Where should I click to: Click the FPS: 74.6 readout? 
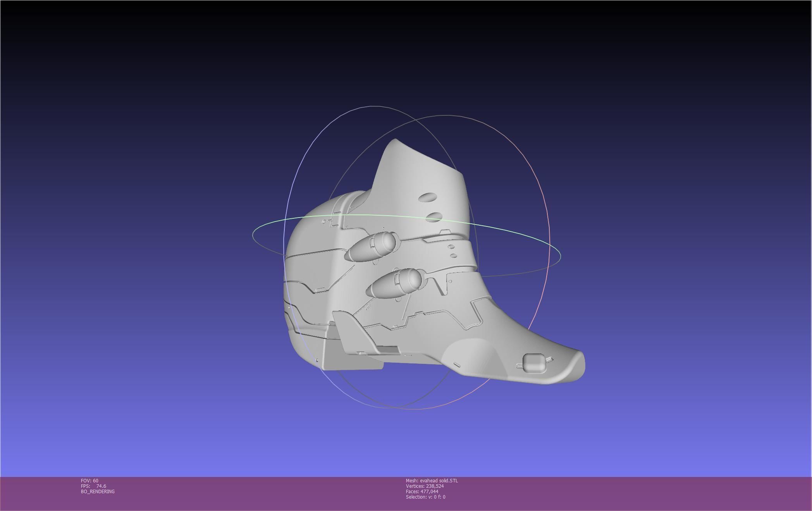coord(93,486)
